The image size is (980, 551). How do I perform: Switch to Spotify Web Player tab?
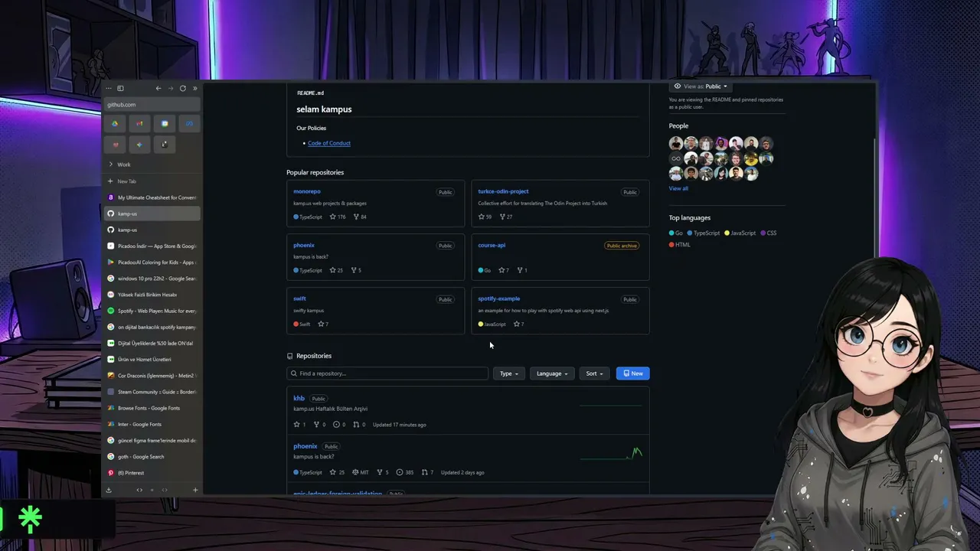point(152,311)
